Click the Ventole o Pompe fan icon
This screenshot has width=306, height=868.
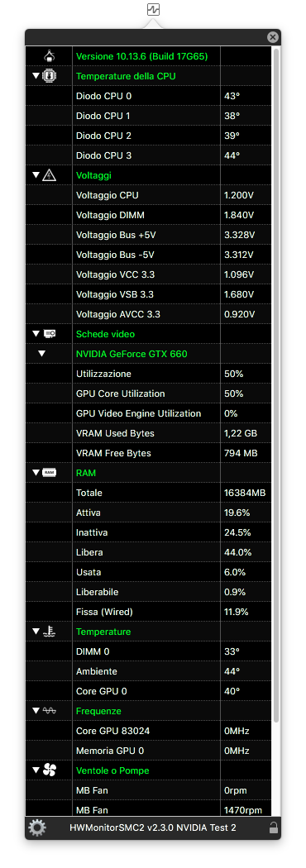point(50,770)
